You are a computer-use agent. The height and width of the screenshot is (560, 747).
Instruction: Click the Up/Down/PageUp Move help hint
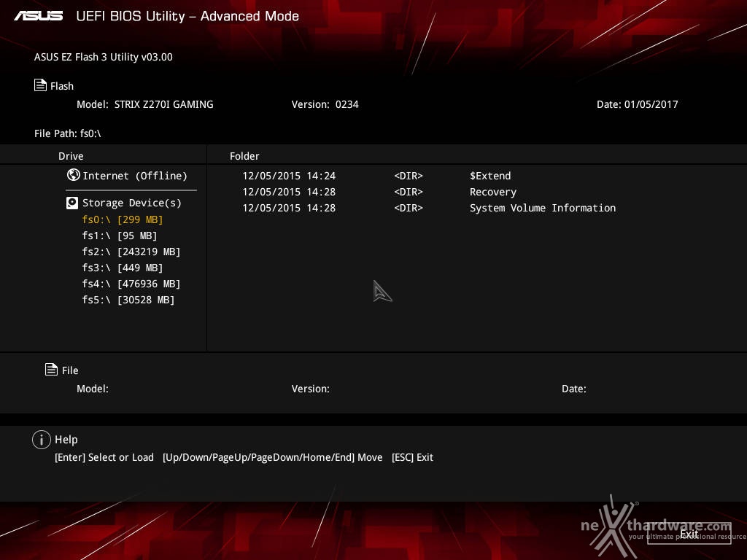(273, 457)
